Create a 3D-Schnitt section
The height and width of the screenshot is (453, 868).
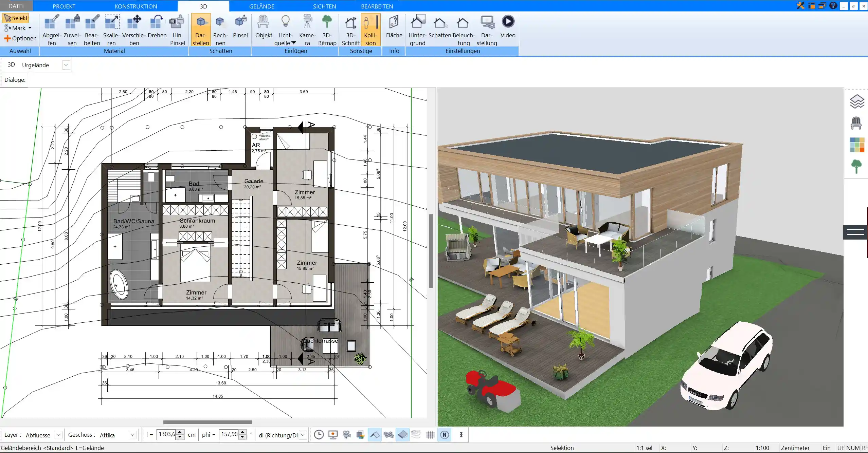pyautogui.click(x=351, y=30)
